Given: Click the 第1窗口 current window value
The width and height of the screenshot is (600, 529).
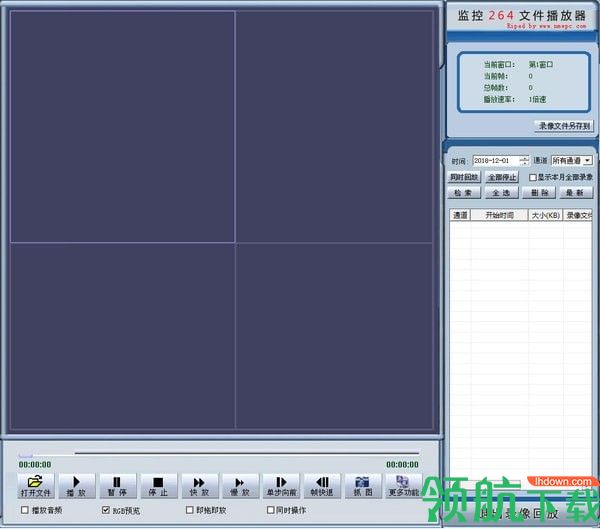Looking at the screenshot, I should (541, 65).
